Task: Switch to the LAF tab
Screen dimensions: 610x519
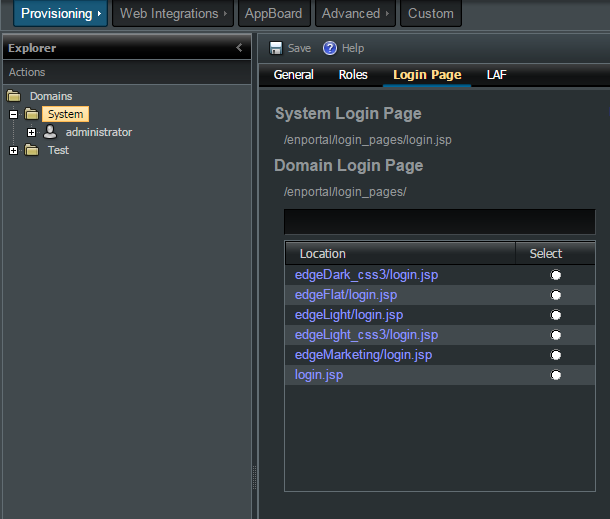Action: pos(496,75)
